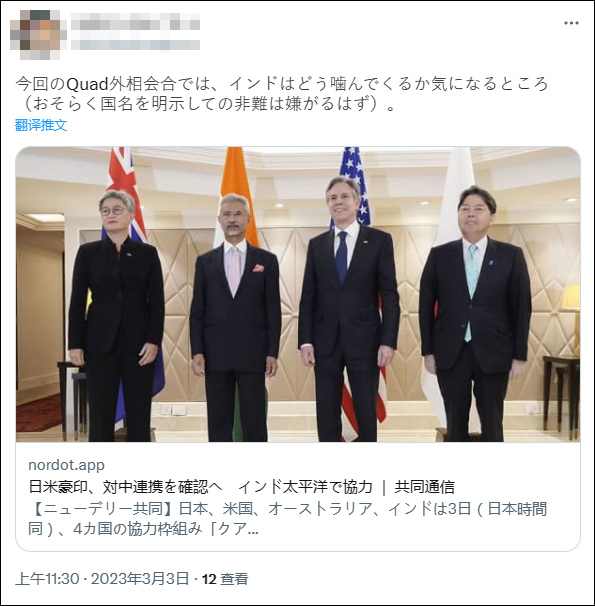This screenshot has width=595, height=606.
Task: Click the nordot.app domain label
Action: coord(66,465)
